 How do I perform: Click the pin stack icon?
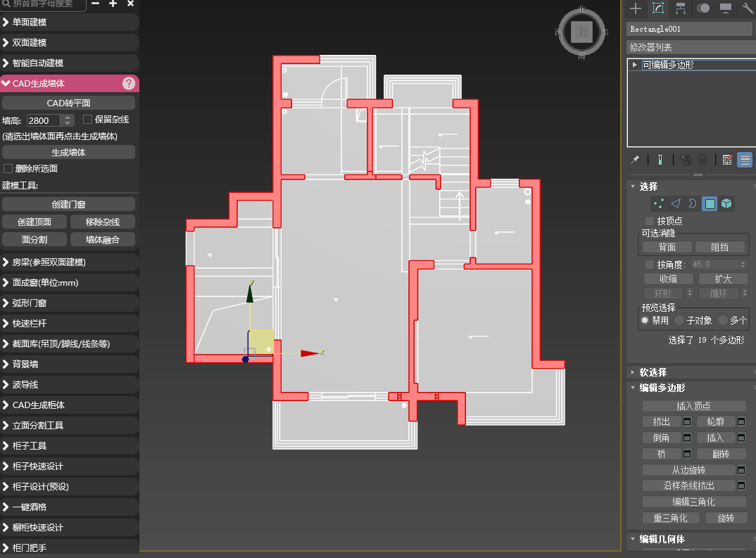pyautogui.click(x=636, y=160)
